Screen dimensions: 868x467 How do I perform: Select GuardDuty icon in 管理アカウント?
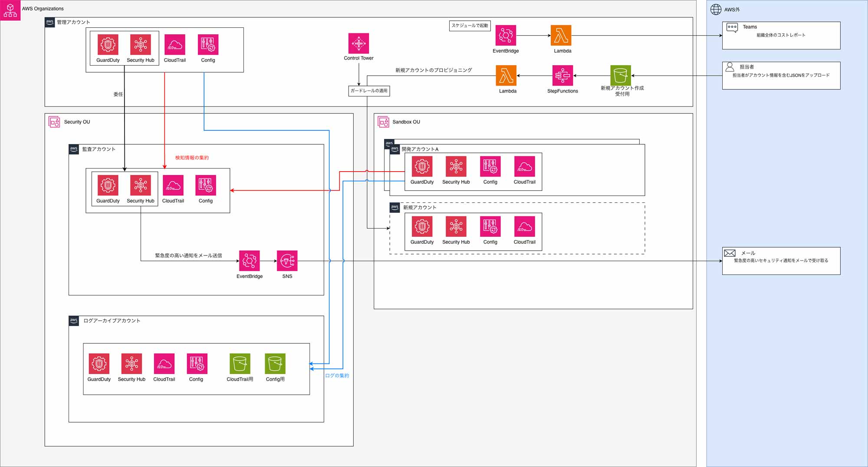pyautogui.click(x=108, y=44)
